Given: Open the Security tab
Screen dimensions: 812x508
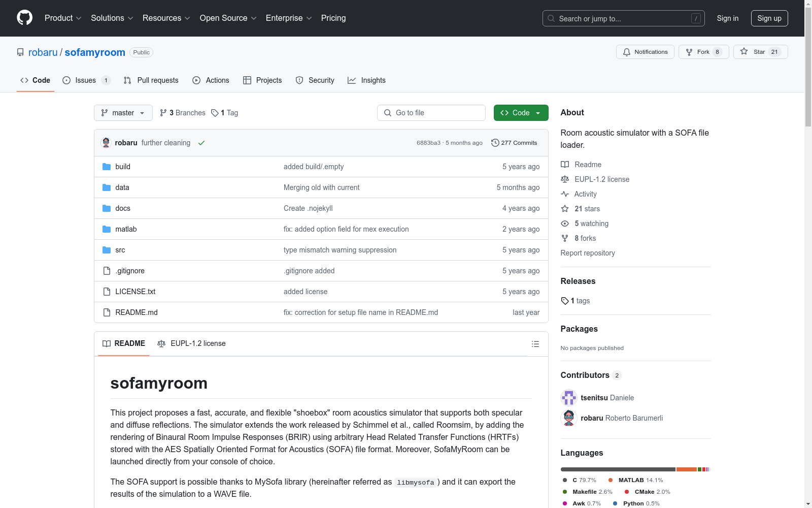Looking at the screenshot, I should [x=315, y=80].
